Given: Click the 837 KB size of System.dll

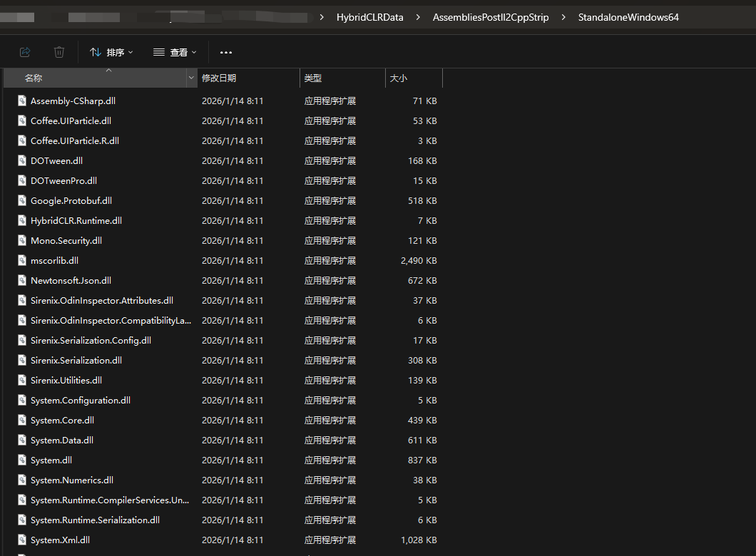Looking at the screenshot, I should (422, 460).
